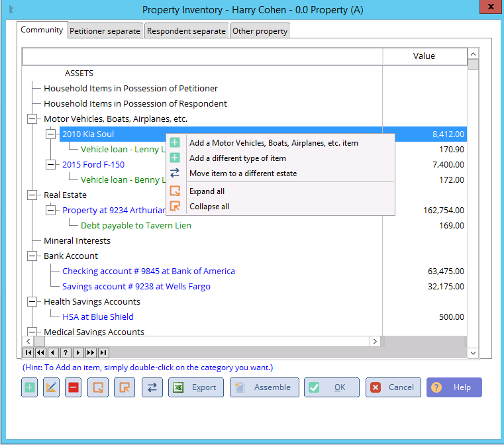504x445 pixels.
Task: Select Checking account # 9845 at Bank of America
Action: [148, 272]
